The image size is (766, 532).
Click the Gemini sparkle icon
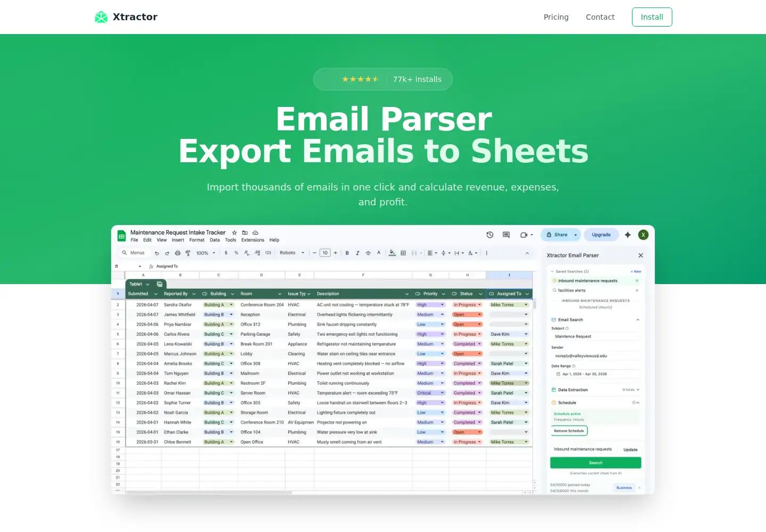click(x=628, y=235)
